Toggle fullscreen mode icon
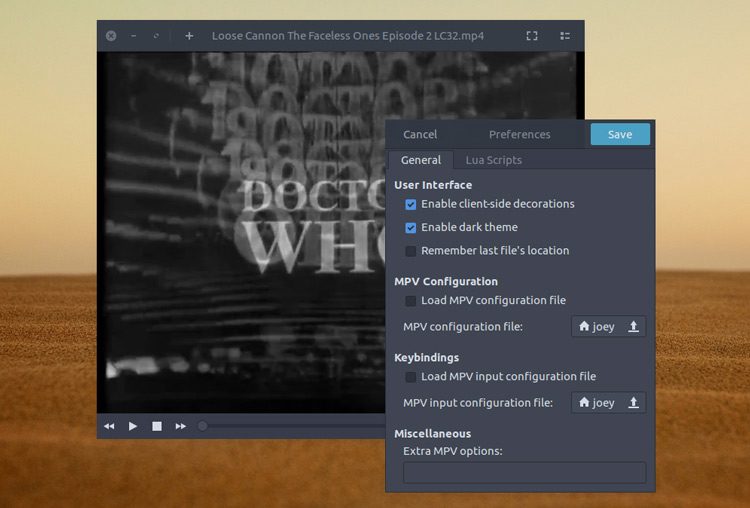 [532, 36]
